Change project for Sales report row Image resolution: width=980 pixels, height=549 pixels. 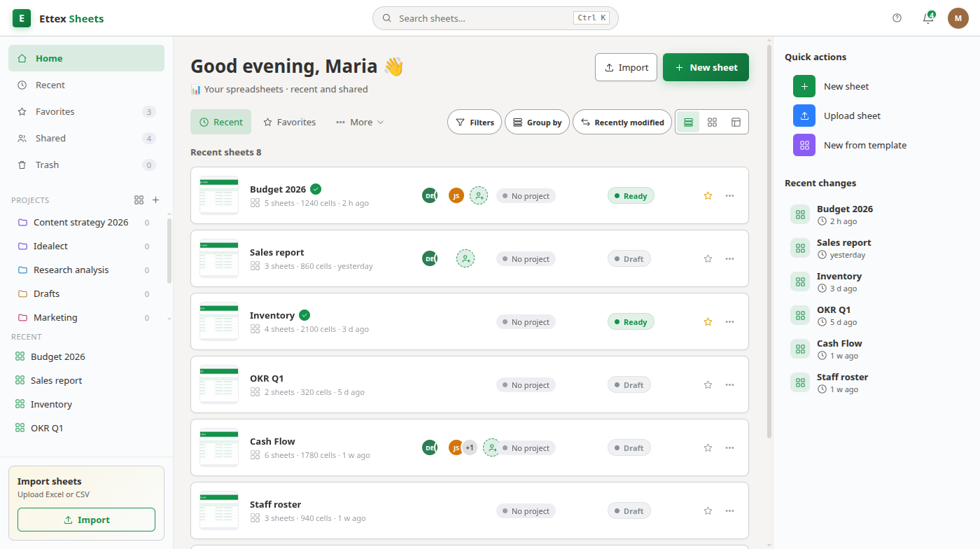coord(526,259)
